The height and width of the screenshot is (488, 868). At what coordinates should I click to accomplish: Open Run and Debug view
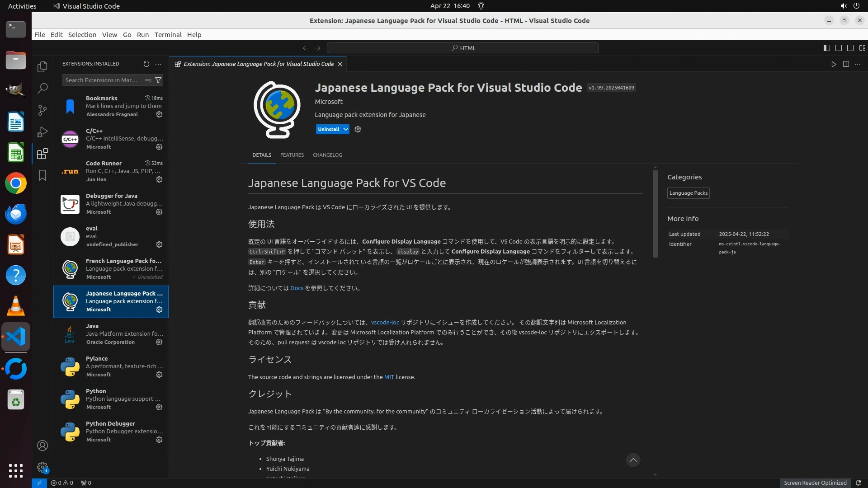point(42,132)
